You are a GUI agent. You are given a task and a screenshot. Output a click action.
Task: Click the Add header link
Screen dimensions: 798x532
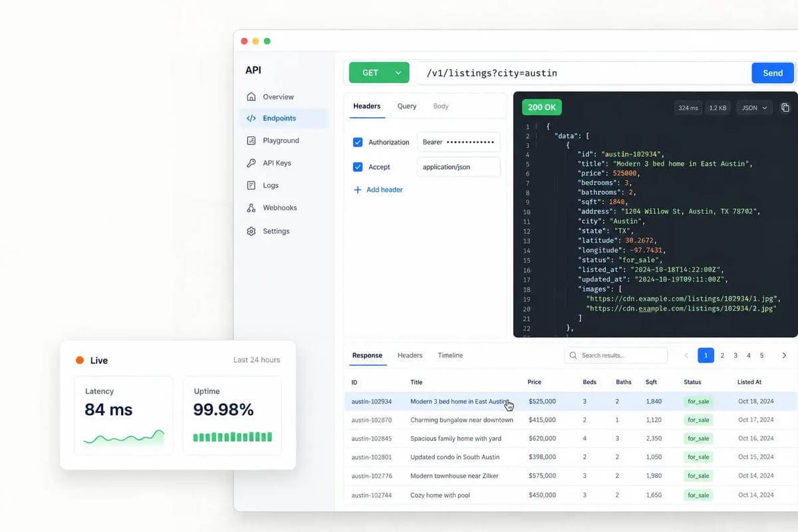point(384,190)
